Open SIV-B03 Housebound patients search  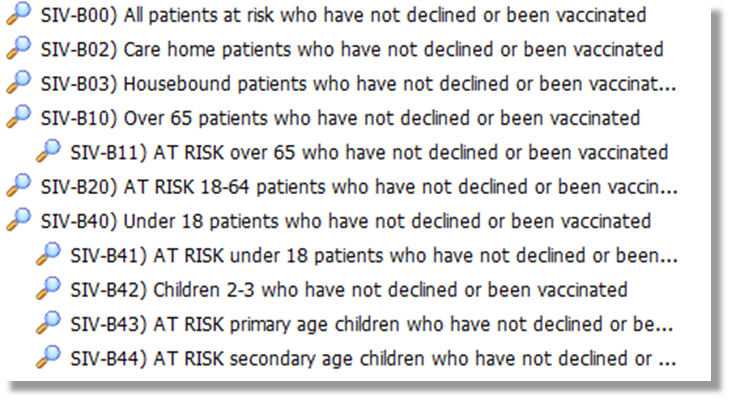point(358,84)
